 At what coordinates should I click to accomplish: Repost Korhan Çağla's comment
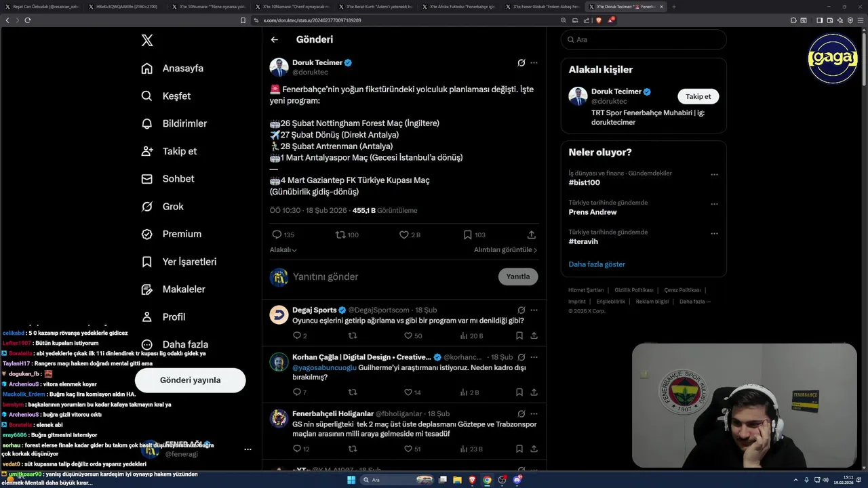click(x=352, y=392)
